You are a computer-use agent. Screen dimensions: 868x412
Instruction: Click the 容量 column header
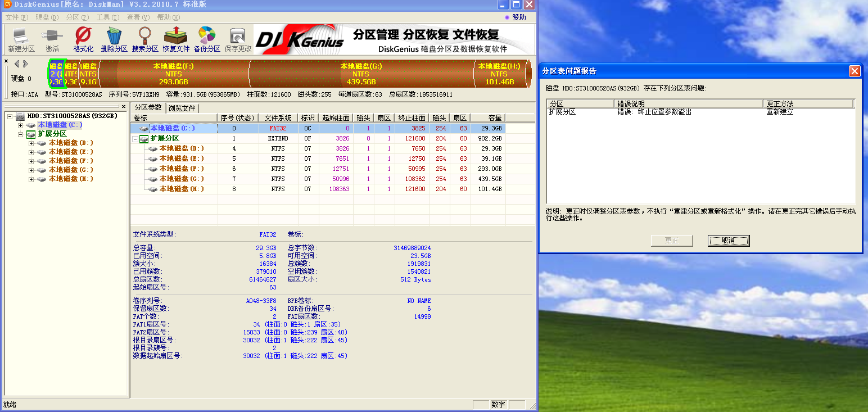coord(487,118)
